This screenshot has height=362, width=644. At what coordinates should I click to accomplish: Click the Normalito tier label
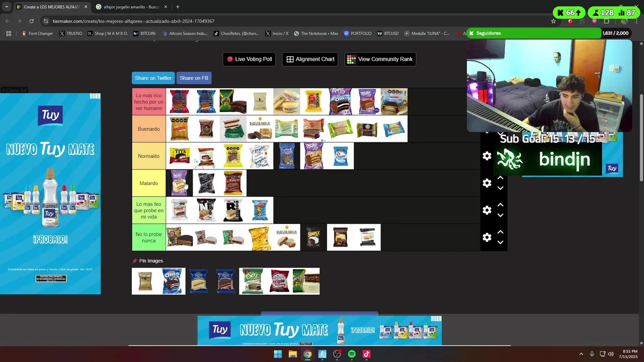pyautogui.click(x=149, y=156)
